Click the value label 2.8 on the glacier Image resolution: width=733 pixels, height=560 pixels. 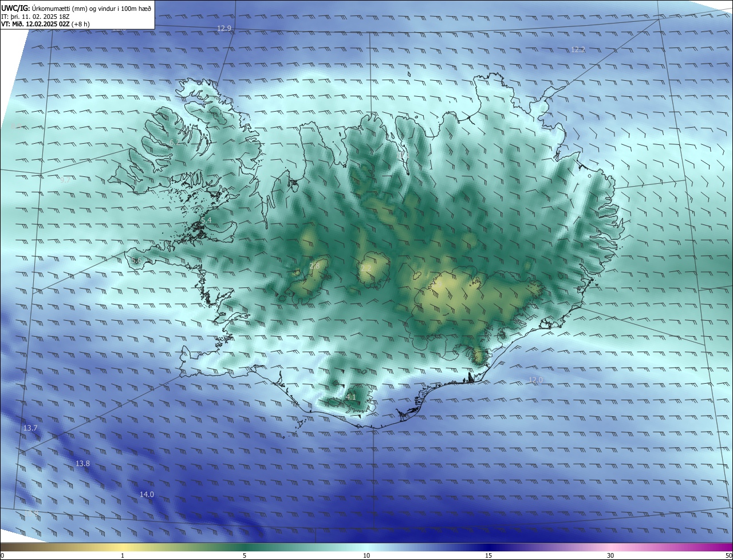click(x=314, y=266)
